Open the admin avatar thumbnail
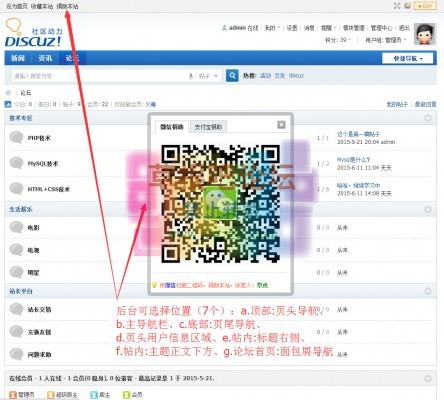Viewport: 444px width, 400px height. (424, 34)
